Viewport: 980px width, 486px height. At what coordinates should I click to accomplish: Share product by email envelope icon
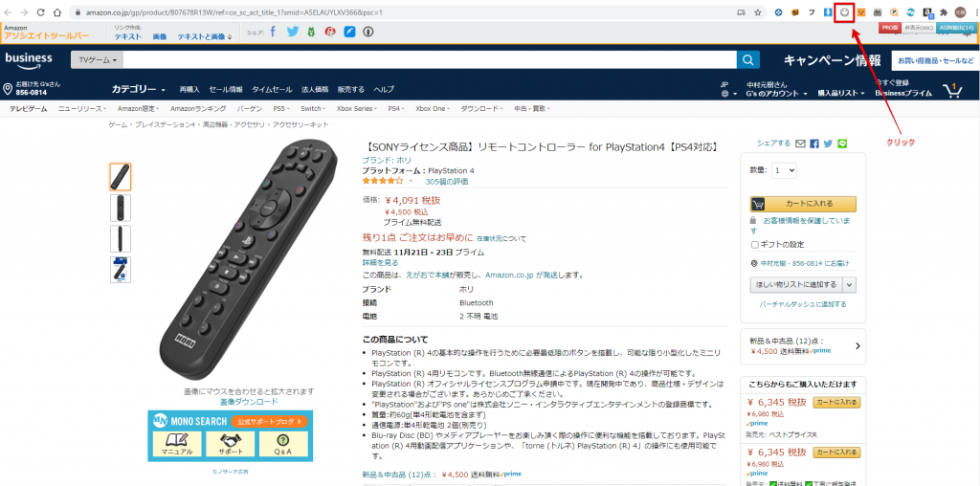[x=801, y=144]
